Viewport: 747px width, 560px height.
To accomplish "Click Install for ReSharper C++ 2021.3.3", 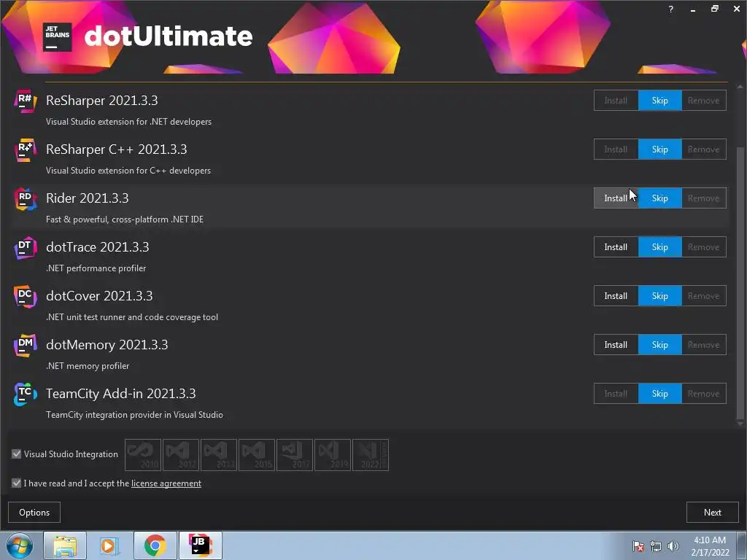I will point(616,149).
